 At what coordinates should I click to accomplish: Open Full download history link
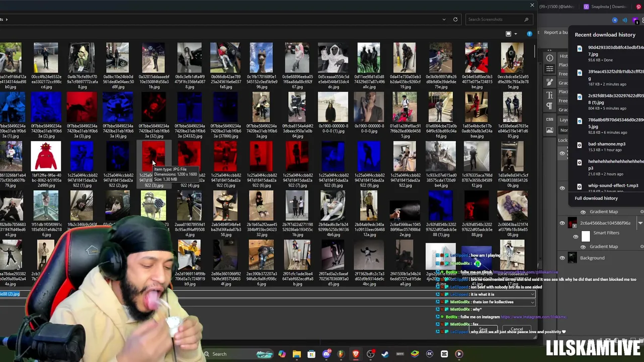(x=596, y=198)
